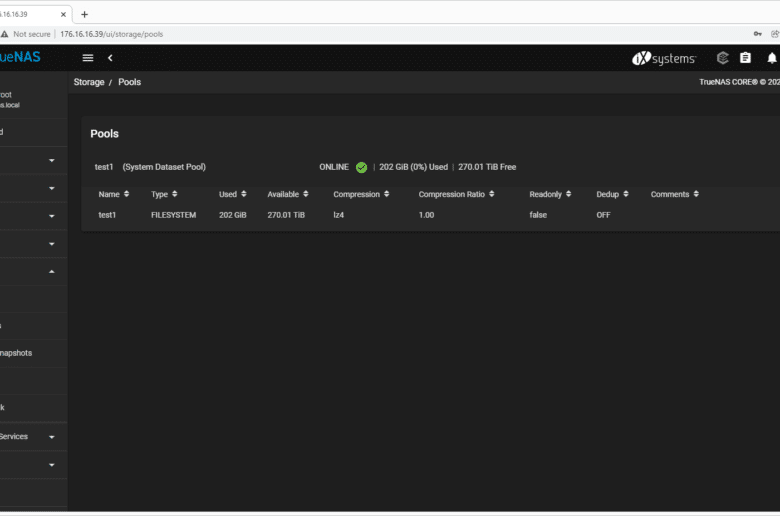Select the test1 dataset name cell
This screenshot has height=516, width=780.
pyautogui.click(x=107, y=215)
